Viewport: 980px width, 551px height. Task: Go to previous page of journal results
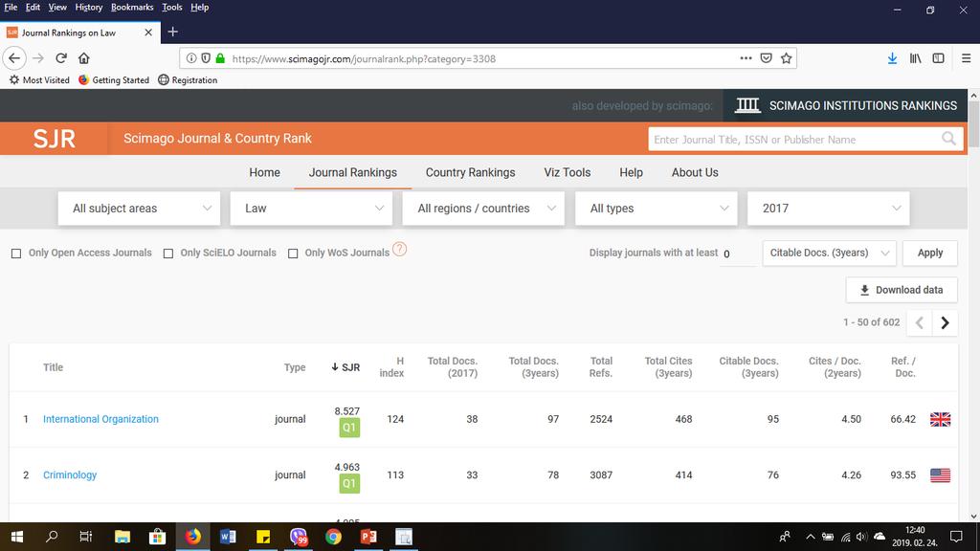pos(920,323)
